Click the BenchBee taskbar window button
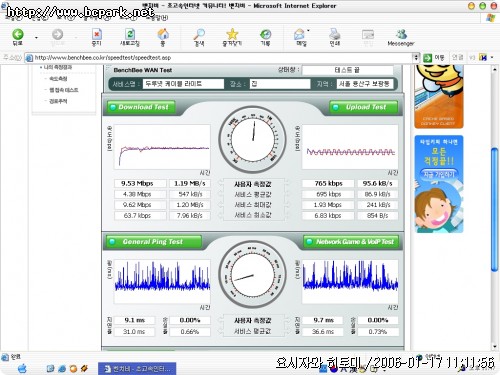This screenshot has width=500, height=375. (137, 369)
